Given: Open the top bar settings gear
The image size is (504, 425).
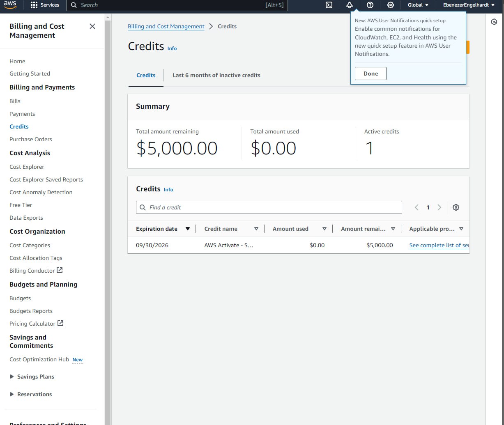Looking at the screenshot, I should 391,5.
